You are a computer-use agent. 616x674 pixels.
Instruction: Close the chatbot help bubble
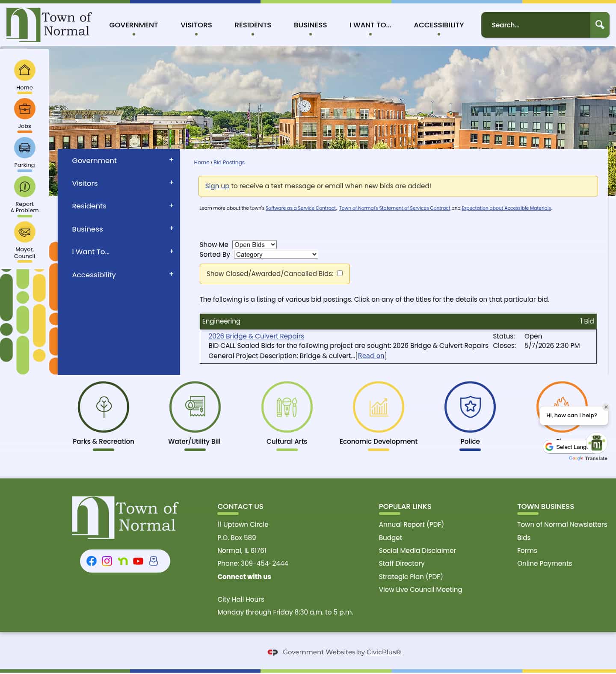[x=606, y=407]
